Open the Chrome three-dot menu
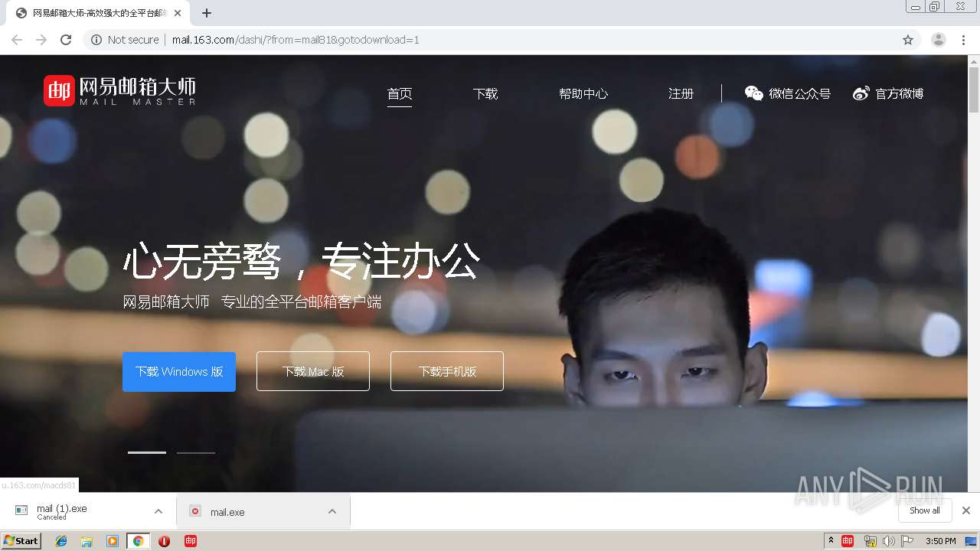Screen dimensions: 980x551 (x=964, y=40)
